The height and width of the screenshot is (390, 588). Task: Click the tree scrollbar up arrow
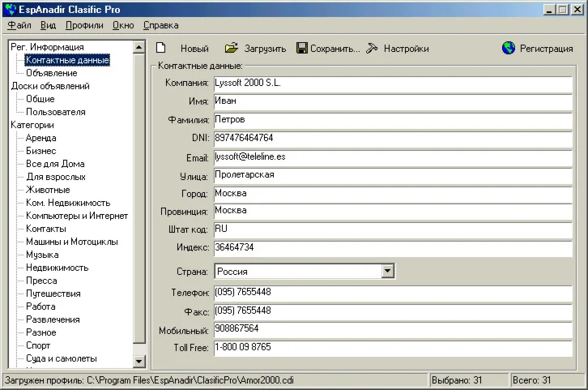(138, 47)
